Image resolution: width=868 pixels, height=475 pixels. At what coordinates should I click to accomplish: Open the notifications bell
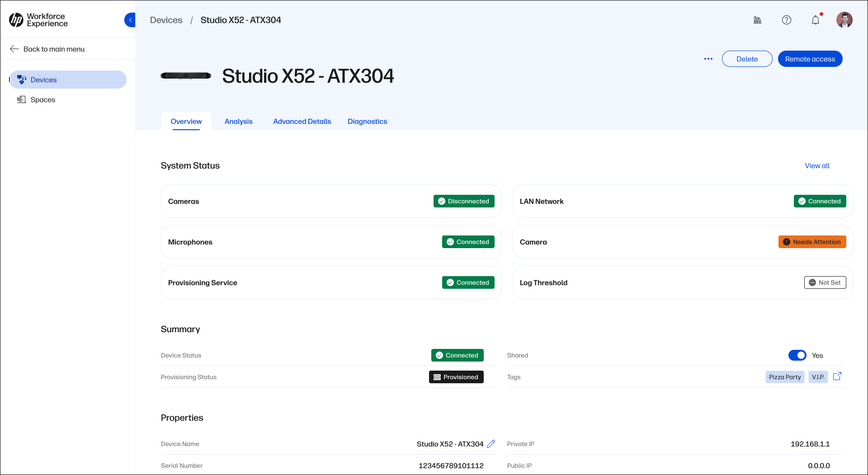816,20
